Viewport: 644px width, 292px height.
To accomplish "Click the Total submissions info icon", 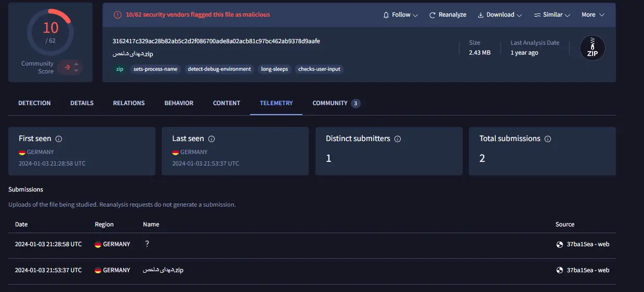I will (x=548, y=139).
